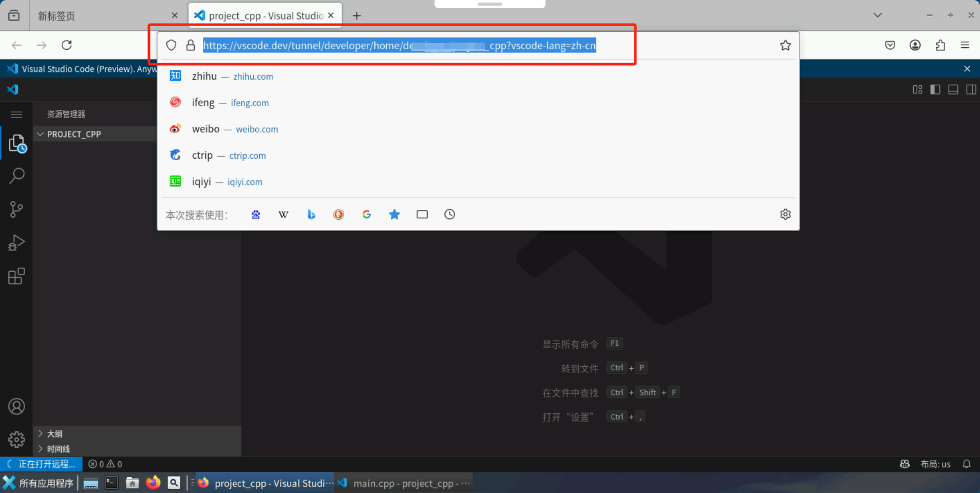Select the Search icon in the Activity Bar

[17, 176]
